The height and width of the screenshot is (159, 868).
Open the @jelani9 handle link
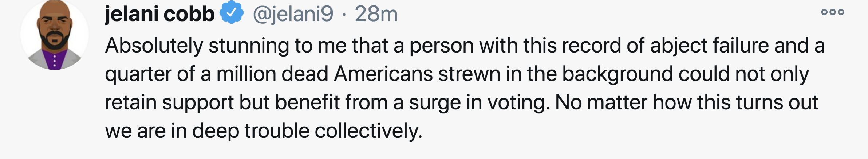tap(293, 14)
